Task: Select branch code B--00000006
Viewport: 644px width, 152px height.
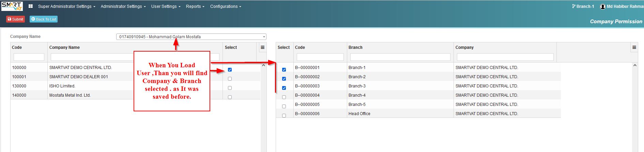Action: point(307,114)
